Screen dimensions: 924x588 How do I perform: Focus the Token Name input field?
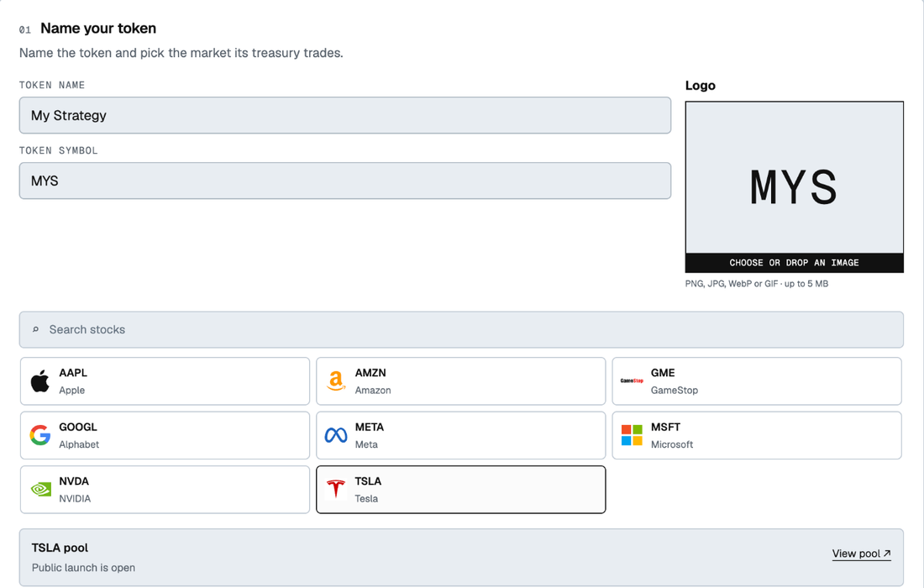pyautogui.click(x=345, y=115)
